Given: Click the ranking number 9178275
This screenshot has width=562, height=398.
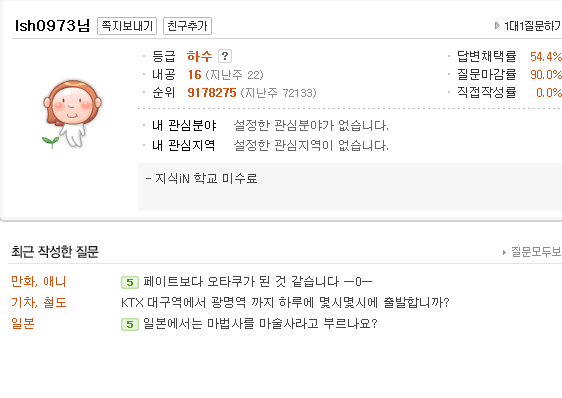Looking at the screenshot, I should coord(212,93).
